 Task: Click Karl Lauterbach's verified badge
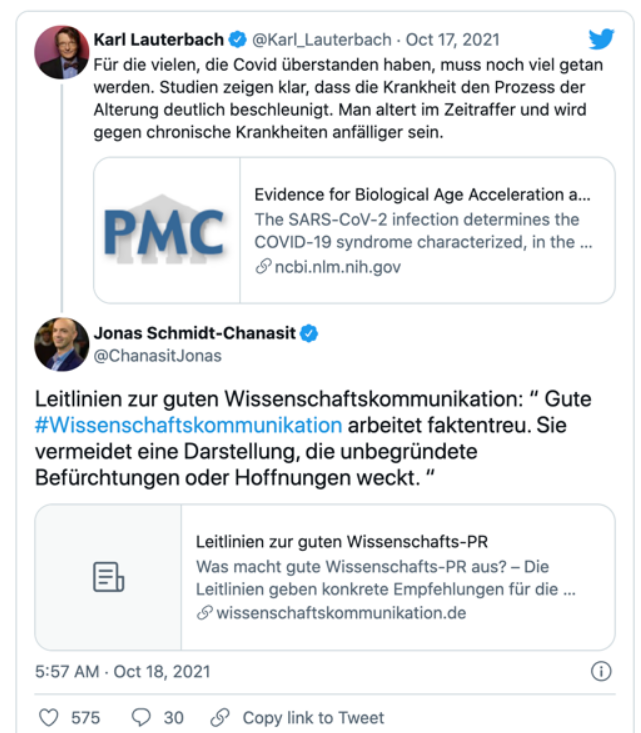[237, 39]
